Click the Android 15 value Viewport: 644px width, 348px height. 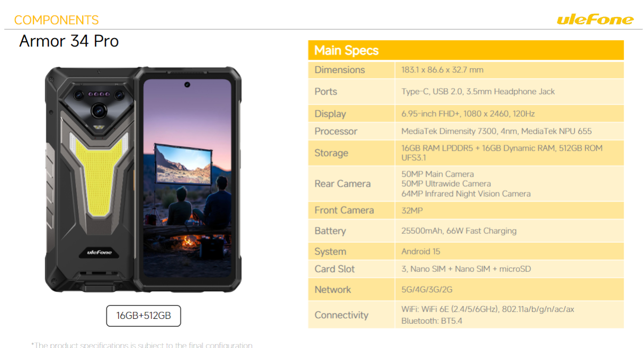point(421,251)
